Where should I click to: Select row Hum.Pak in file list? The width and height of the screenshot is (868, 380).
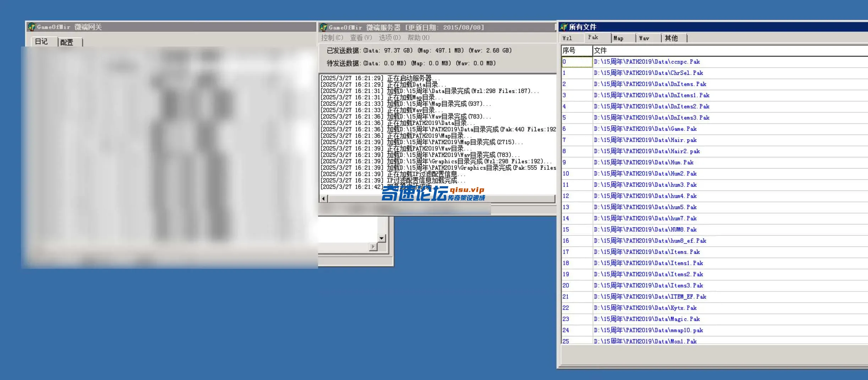715,162
